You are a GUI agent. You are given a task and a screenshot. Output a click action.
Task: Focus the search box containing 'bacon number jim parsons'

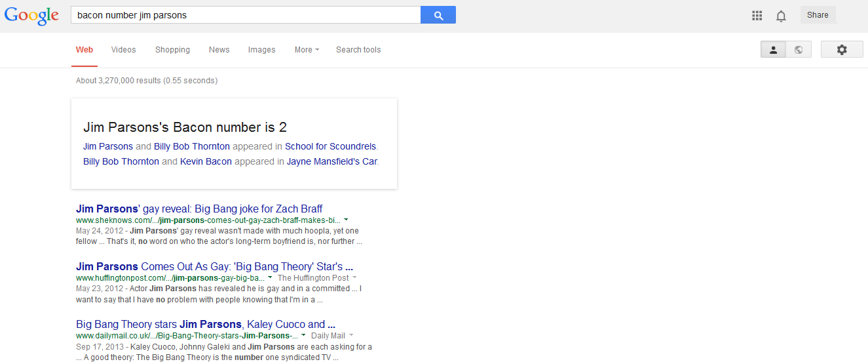[x=246, y=15]
